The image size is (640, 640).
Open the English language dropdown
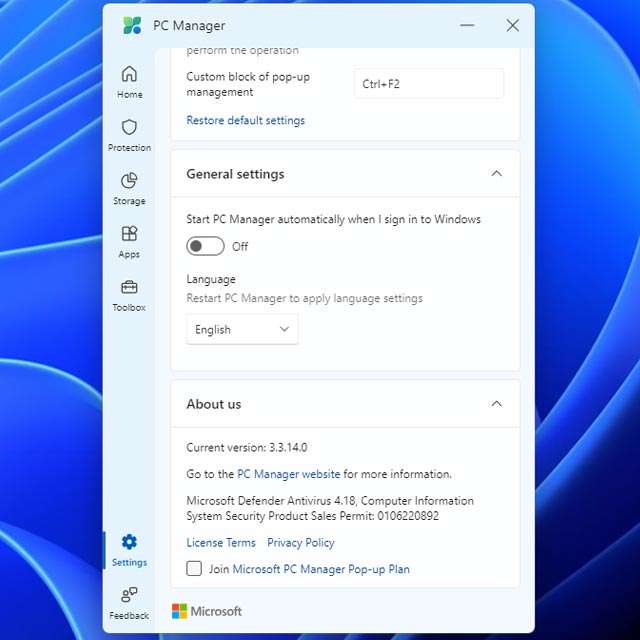(242, 330)
